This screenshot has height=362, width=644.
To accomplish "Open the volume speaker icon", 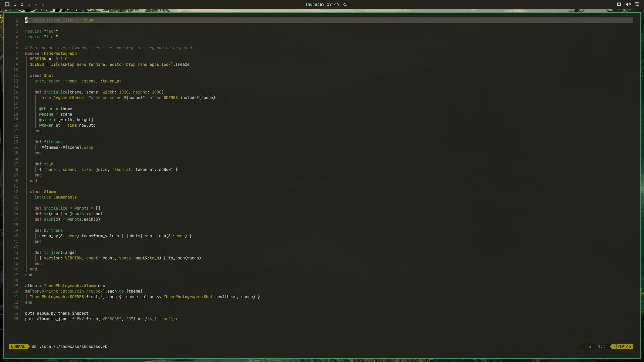I will (628, 4).
